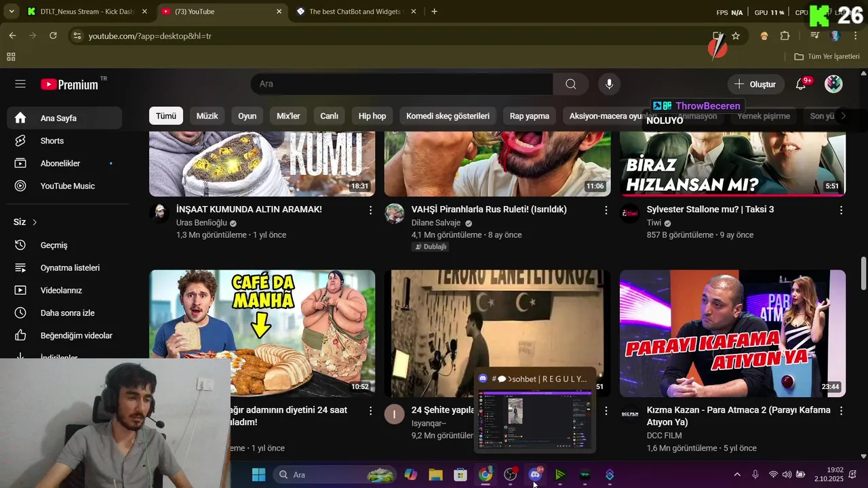Open Chrome media control icon
Image resolution: width=868 pixels, height=488 pixels.
[x=816, y=36]
